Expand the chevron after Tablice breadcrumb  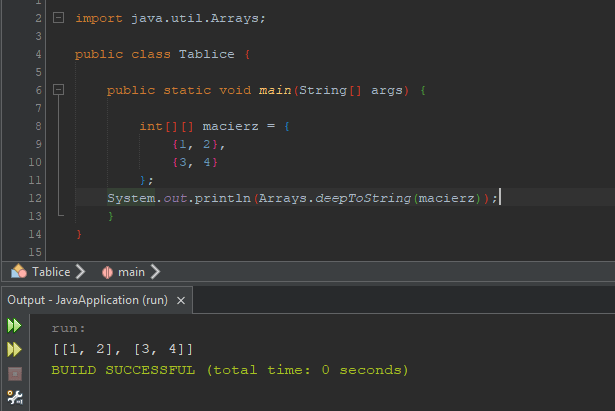tap(80, 271)
